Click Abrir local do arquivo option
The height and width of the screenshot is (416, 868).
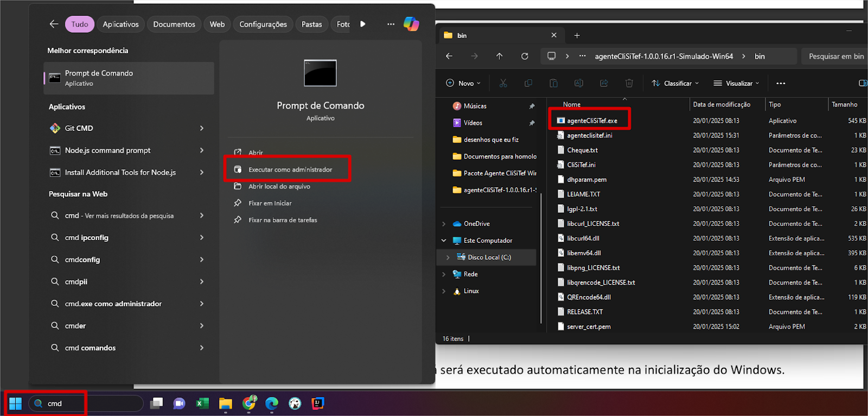click(279, 186)
